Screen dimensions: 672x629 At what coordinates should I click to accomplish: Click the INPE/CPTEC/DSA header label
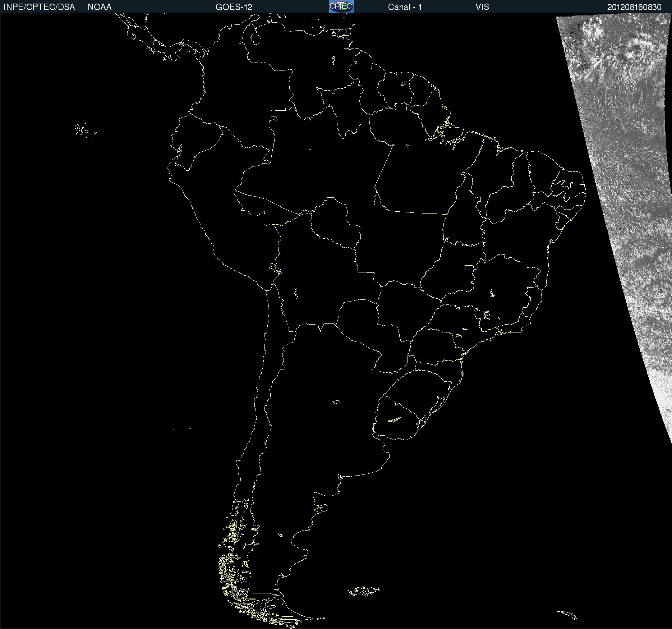39,7
